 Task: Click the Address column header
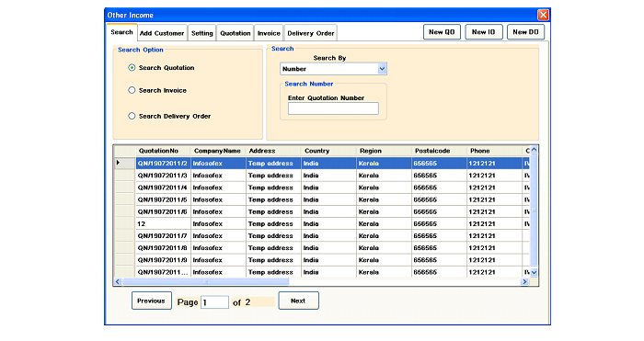pyautogui.click(x=273, y=151)
